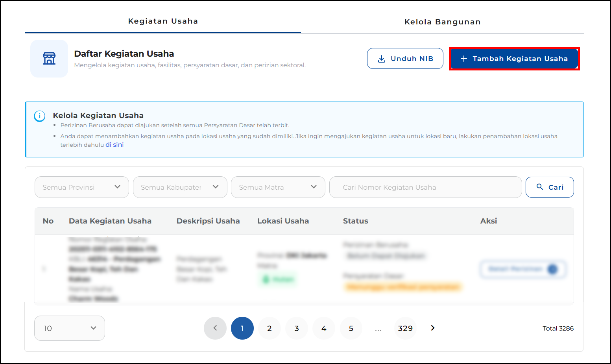The image size is (611, 364).
Task: Click the info icon beside Kelola Kegiatan Usaha
Action: tap(40, 116)
